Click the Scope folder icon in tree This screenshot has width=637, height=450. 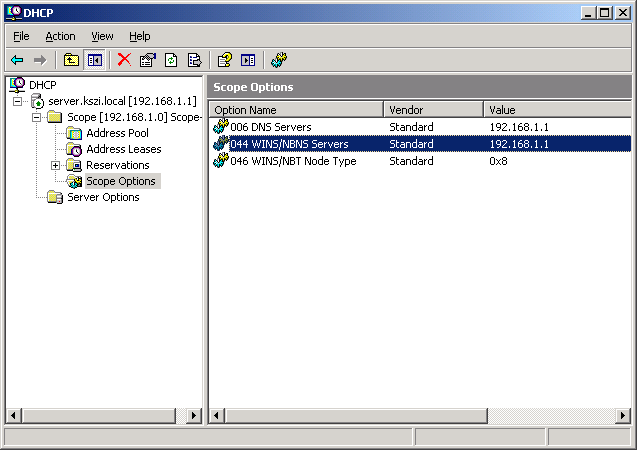tap(54, 117)
